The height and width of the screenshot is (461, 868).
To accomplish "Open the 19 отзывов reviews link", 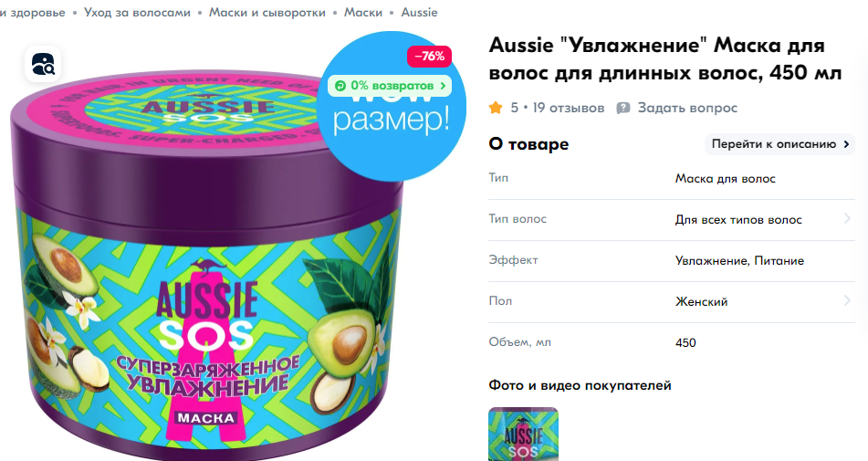I will (569, 108).
